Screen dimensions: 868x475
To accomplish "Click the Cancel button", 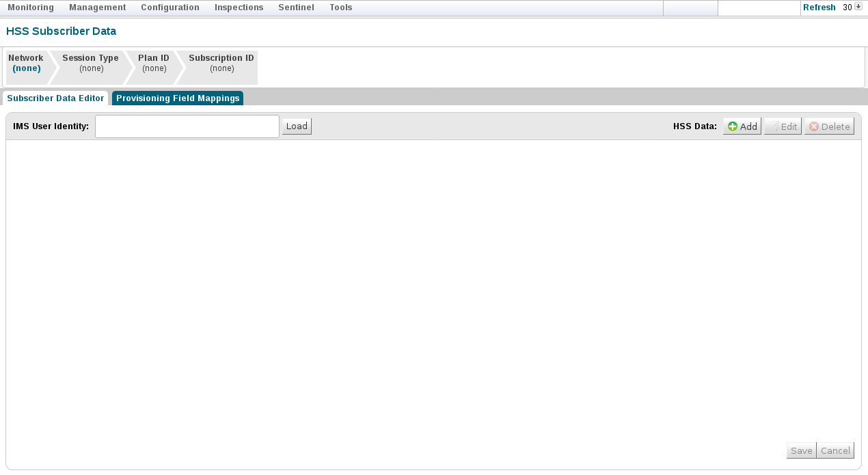I will point(835,450).
